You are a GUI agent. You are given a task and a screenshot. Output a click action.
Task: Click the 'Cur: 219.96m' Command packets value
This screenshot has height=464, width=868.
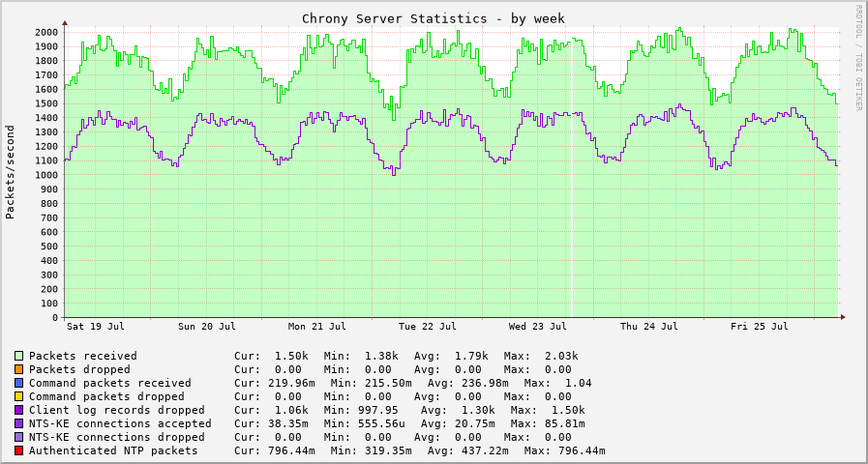coord(275,383)
